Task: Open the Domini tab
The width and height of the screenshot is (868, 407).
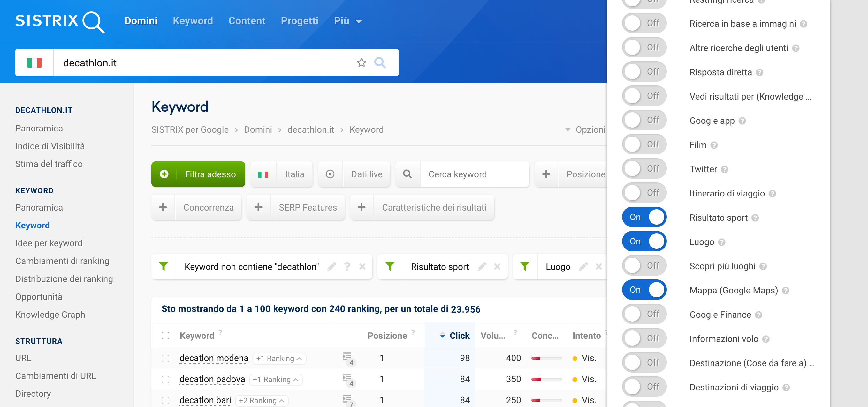Action: (x=141, y=21)
